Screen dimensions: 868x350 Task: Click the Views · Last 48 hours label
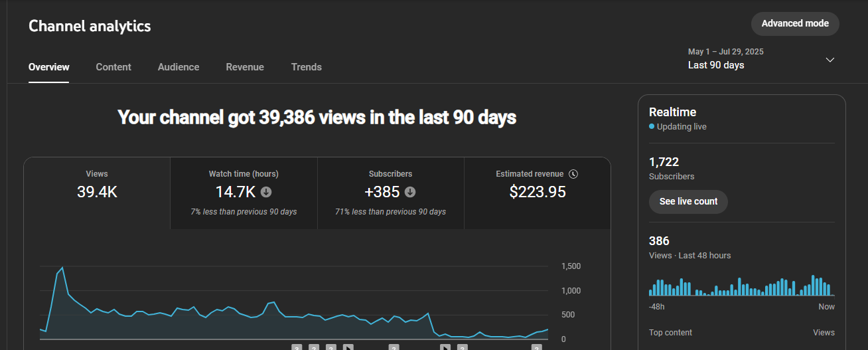tap(689, 256)
